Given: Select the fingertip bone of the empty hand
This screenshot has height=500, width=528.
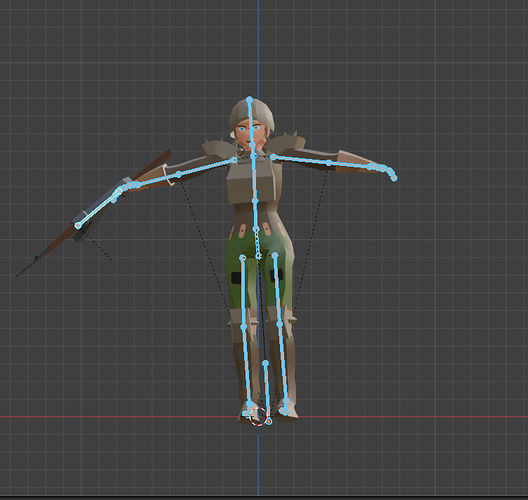Looking at the screenshot, I should 394,178.
